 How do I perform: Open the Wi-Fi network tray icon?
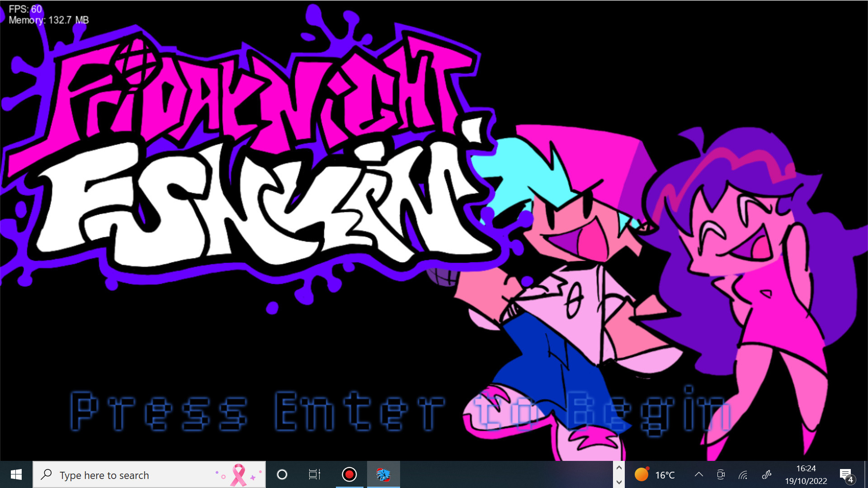[743, 474]
